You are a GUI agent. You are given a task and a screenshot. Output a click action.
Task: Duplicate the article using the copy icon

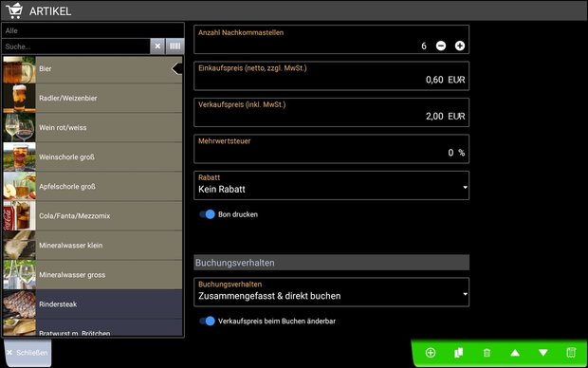point(459,353)
